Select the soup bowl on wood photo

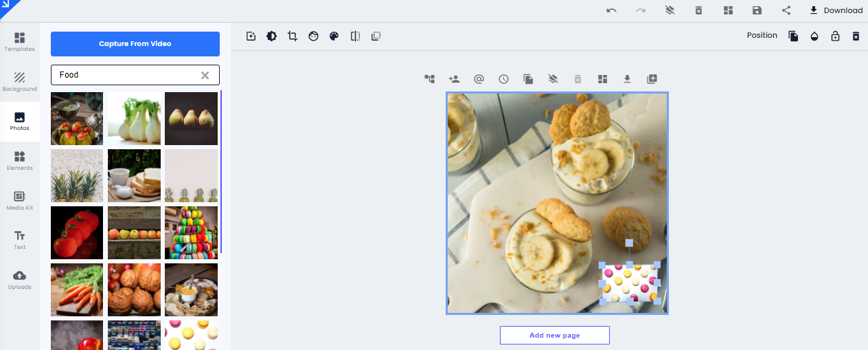coord(191,289)
